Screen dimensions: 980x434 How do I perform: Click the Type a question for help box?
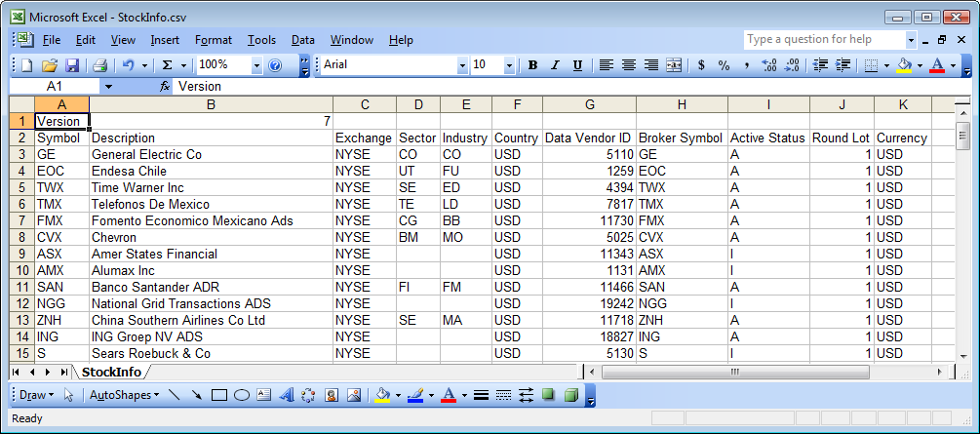pos(824,39)
